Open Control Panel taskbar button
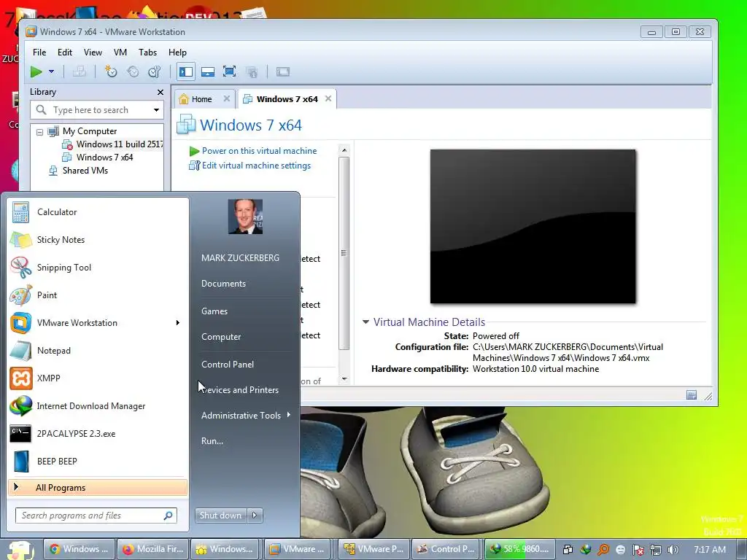 pyautogui.click(x=446, y=549)
